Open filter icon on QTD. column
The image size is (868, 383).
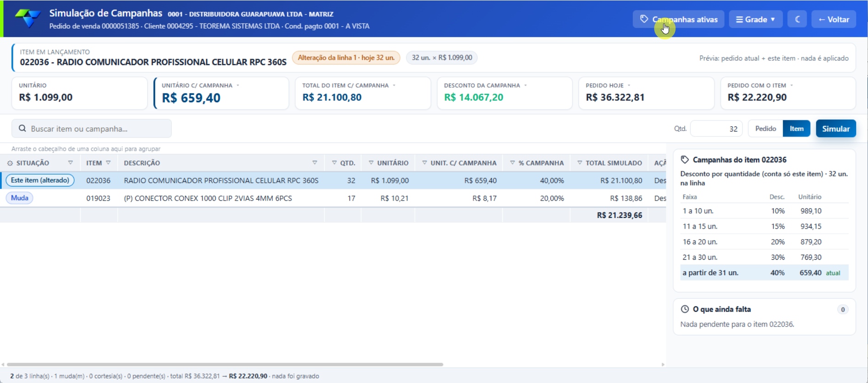pos(335,163)
